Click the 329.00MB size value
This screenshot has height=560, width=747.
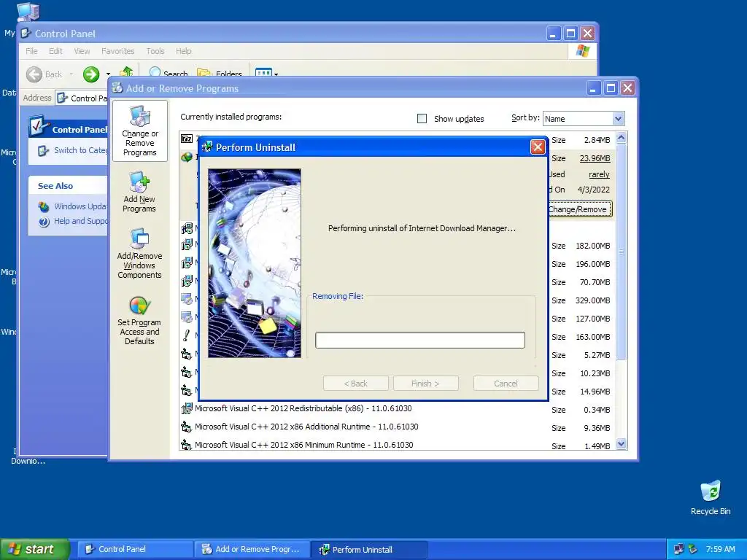(592, 300)
